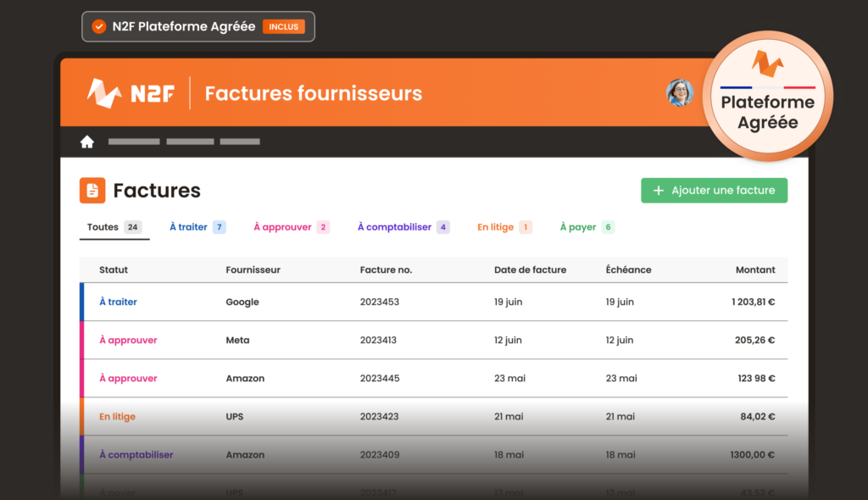This screenshot has width=868, height=500.
Task: Click the plus icon on Ajouter une facture
Action: click(x=657, y=190)
